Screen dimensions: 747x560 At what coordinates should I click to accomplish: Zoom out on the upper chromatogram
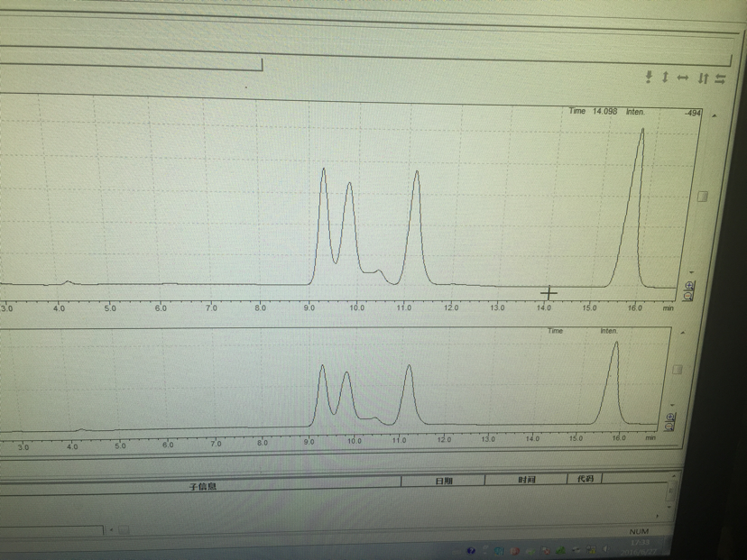pyautogui.click(x=688, y=296)
